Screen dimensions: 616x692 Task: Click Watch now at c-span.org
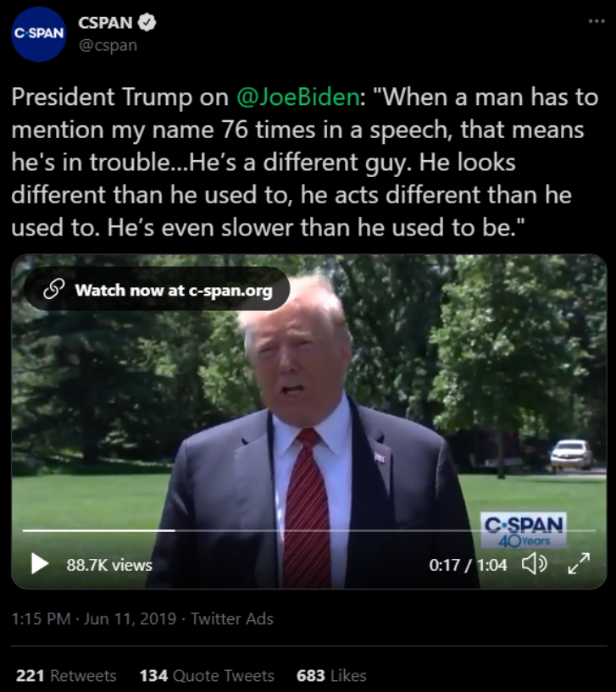(174, 291)
